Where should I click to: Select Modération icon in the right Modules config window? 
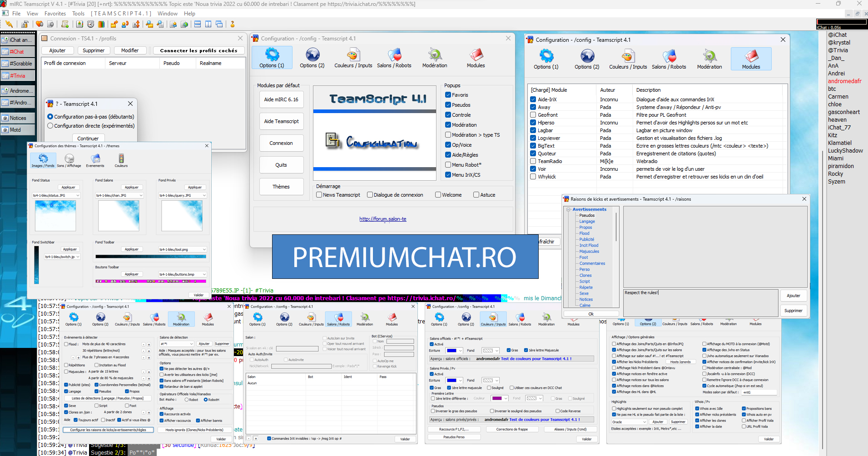[709, 59]
